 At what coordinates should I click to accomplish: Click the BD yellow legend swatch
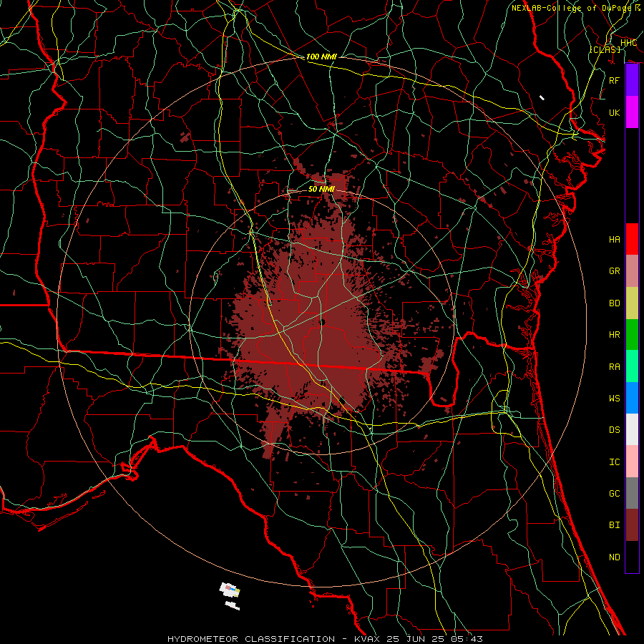click(x=632, y=303)
